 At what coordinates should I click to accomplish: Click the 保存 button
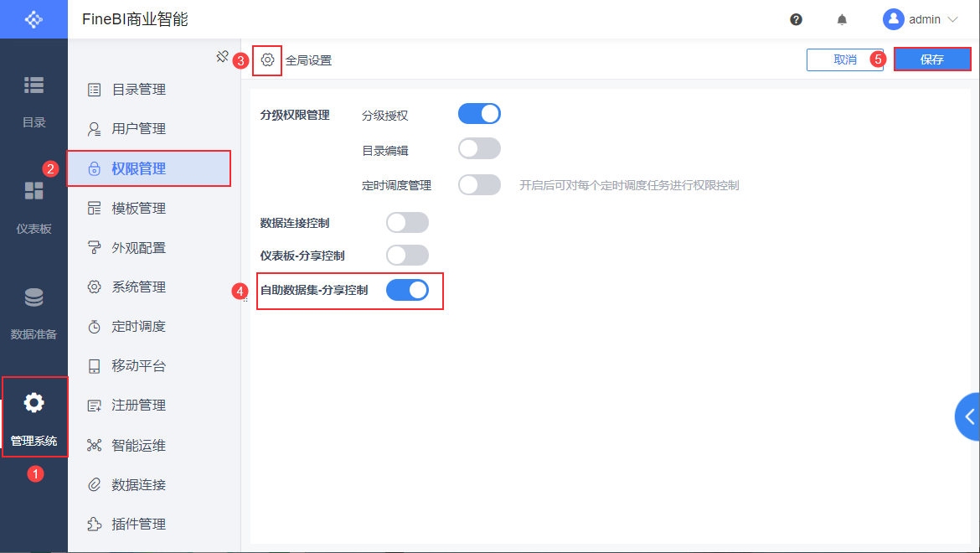[x=931, y=59]
